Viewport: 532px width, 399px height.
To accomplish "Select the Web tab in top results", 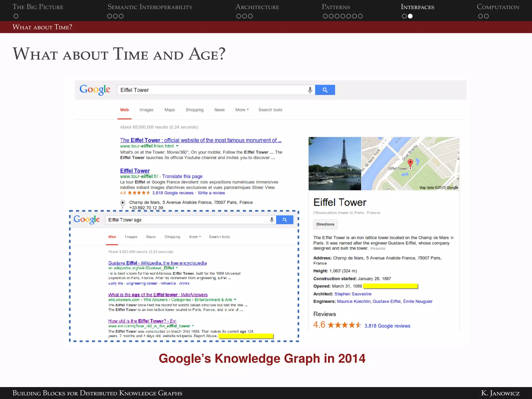I will (x=124, y=110).
